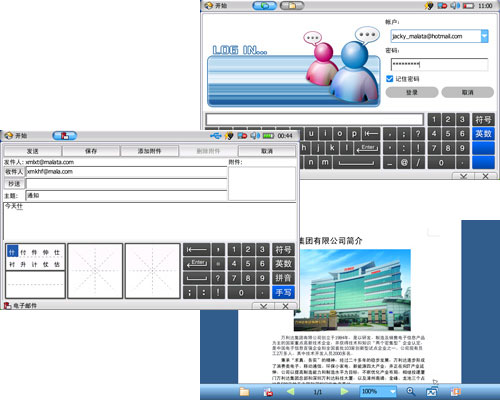Click the PDF file icon in the document viewer toolbar
This screenshot has width=500, height=400.
click(268, 392)
